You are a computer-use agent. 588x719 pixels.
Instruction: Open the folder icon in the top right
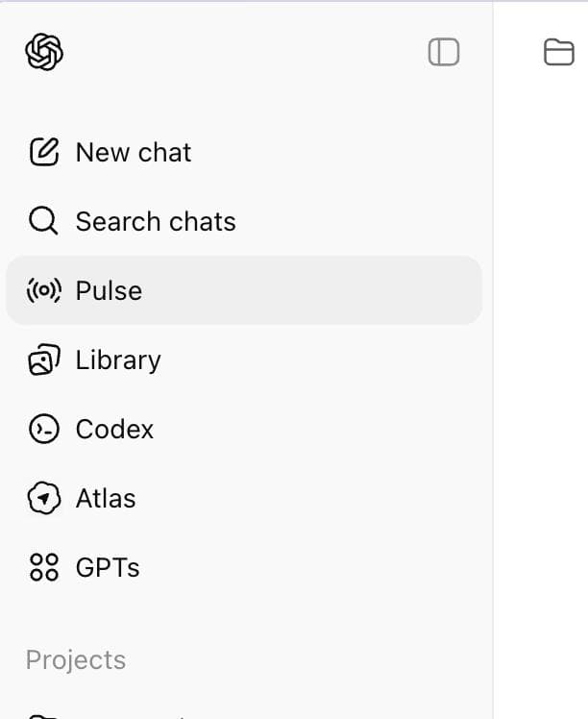click(558, 52)
